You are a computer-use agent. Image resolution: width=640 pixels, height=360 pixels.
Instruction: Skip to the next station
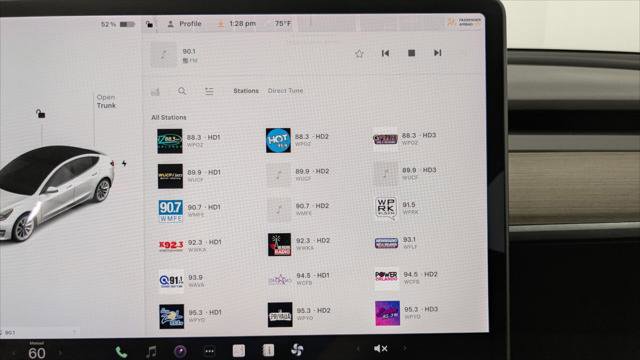tap(438, 53)
